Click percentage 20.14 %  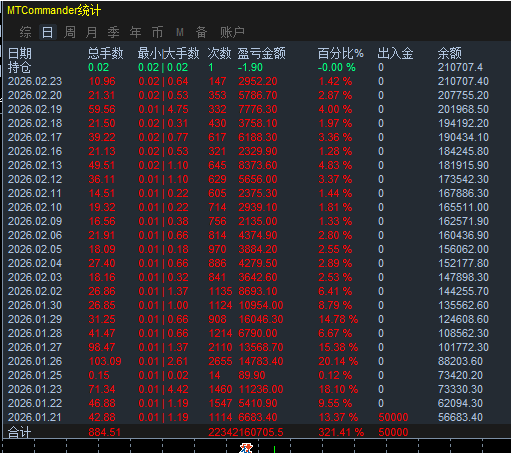click(x=338, y=361)
